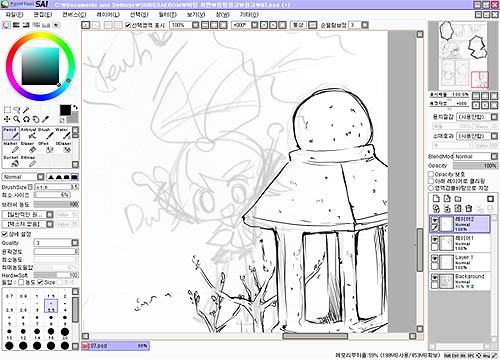Select the flat square brush edge shape
This screenshot has height=360, width=500.
(x=74, y=177)
